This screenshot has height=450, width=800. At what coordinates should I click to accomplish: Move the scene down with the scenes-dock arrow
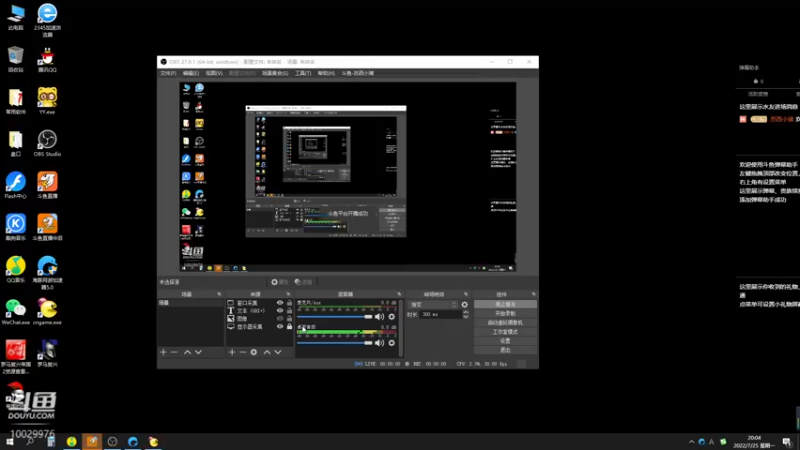198,352
